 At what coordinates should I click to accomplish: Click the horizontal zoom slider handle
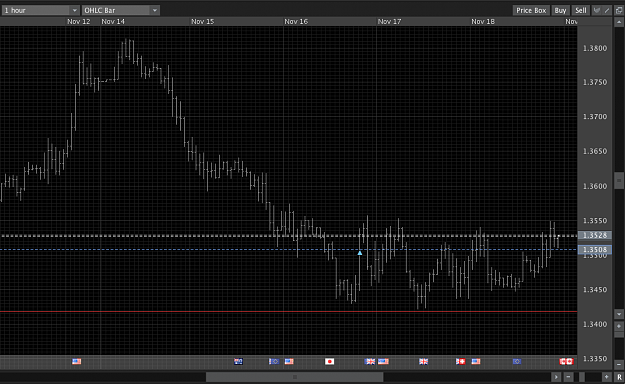coord(582,376)
